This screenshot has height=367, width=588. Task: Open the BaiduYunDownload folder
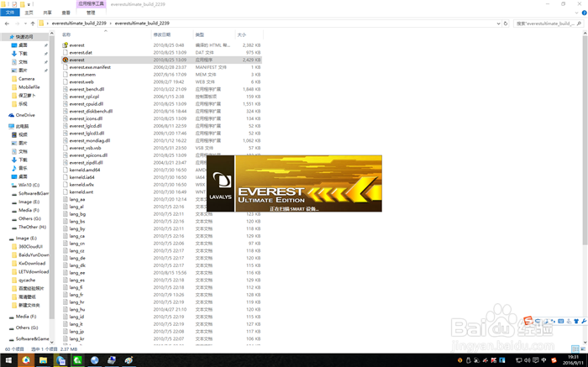pos(34,255)
